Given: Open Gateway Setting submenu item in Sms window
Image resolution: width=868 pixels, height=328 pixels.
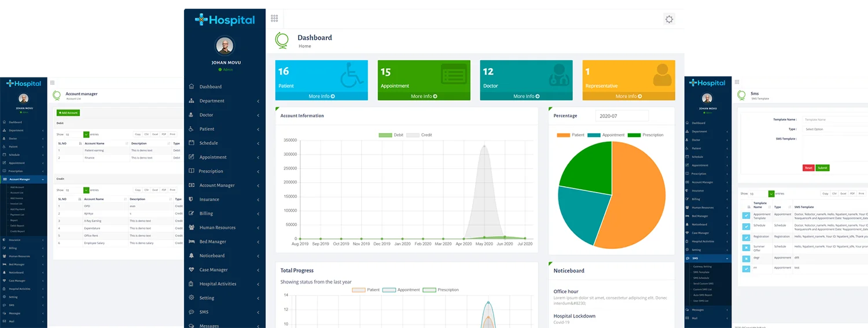Looking at the screenshot, I should point(703,267).
